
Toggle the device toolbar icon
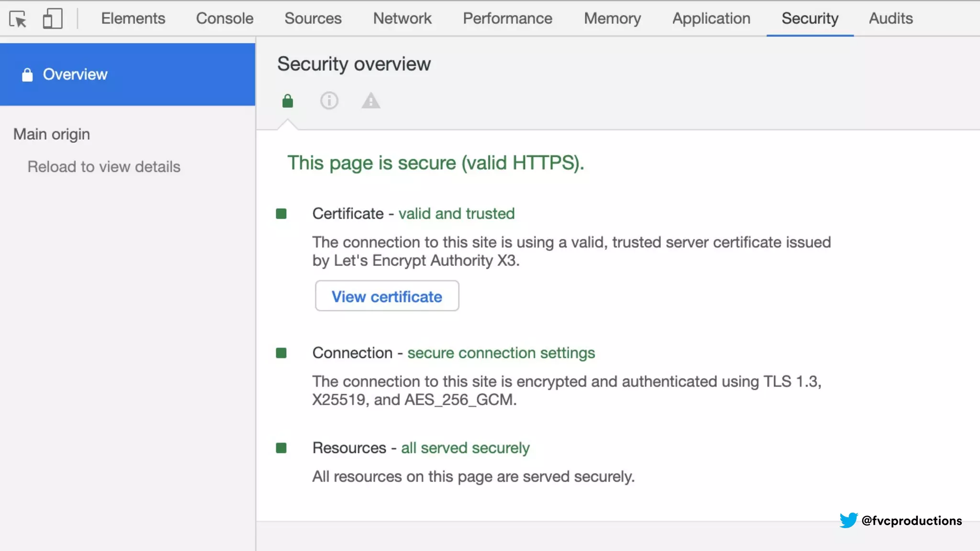[x=53, y=19]
